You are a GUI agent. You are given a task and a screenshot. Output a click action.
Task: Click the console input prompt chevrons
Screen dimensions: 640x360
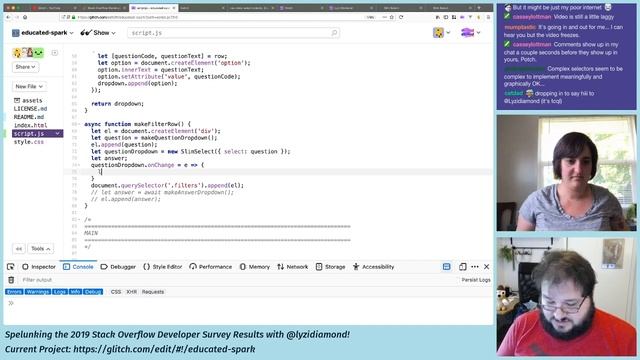pyautogui.click(x=11, y=303)
